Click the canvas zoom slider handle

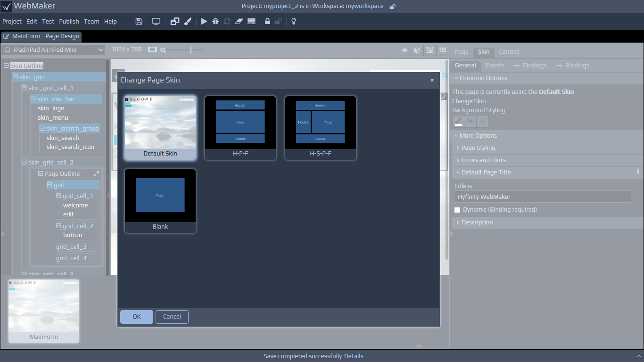coord(191,50)
